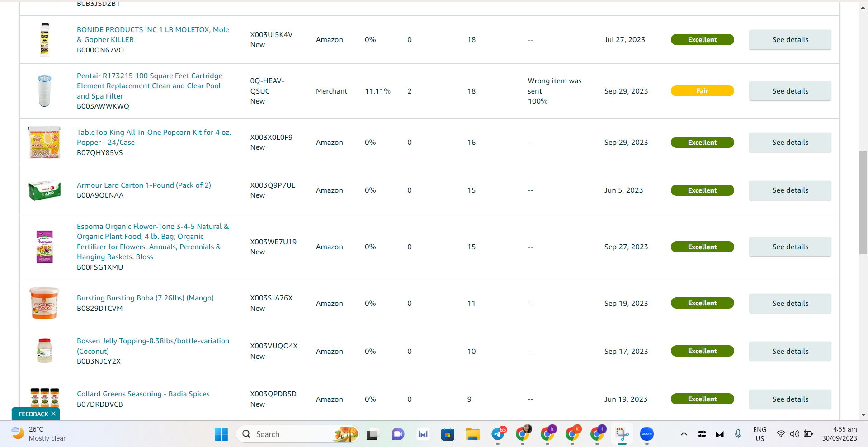This screenshot has height=447, width=868.
Task: Open the Wi-Fi network tray icon
Action: pos(781,434)
